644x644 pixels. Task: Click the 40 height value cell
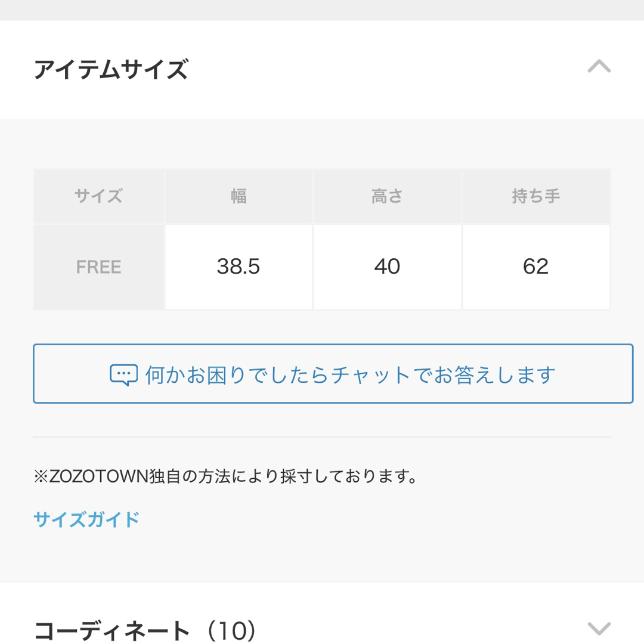387,267
